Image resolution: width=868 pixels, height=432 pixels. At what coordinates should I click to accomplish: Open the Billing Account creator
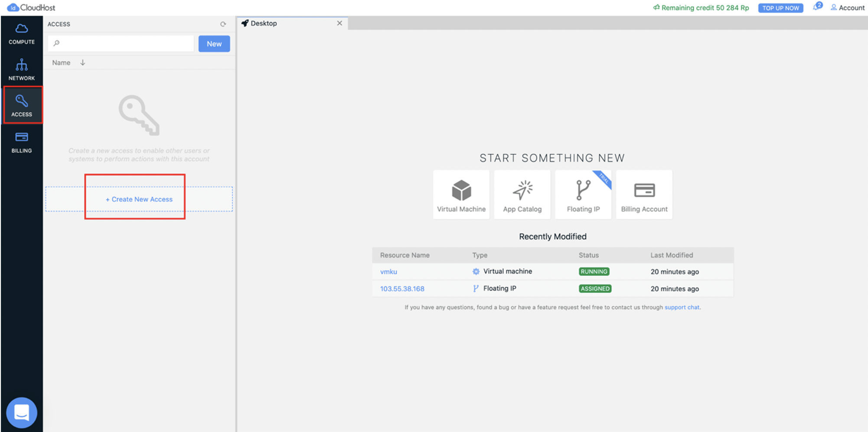(x=644, y=194)
